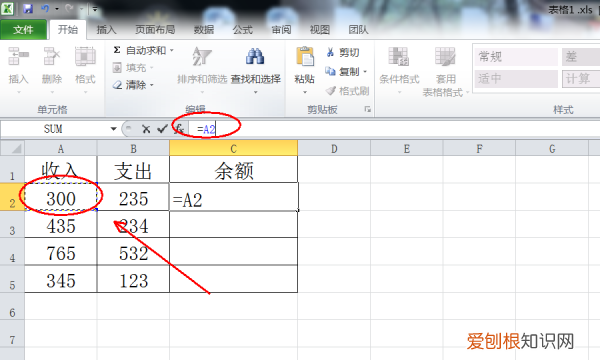This screenshot has height=360, width=600.
Task: Click the Name Box showing SUM
Action: point(54,129)
